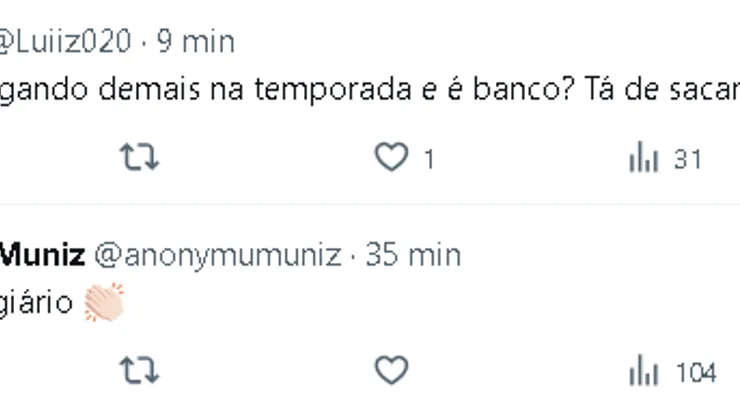Open the tweet via the '35 min' timestamp
The width and height of the screenshot is (740, 416).
[412, 255]
